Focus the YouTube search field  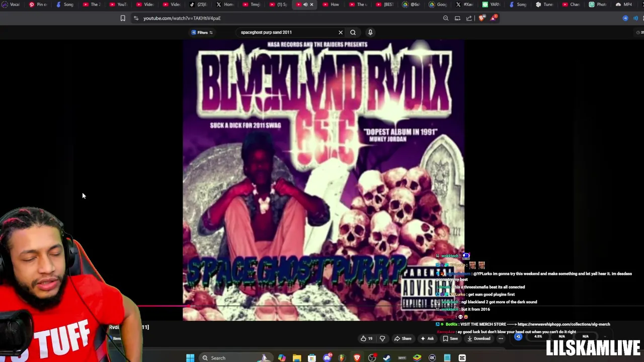(x=287, y=32)
